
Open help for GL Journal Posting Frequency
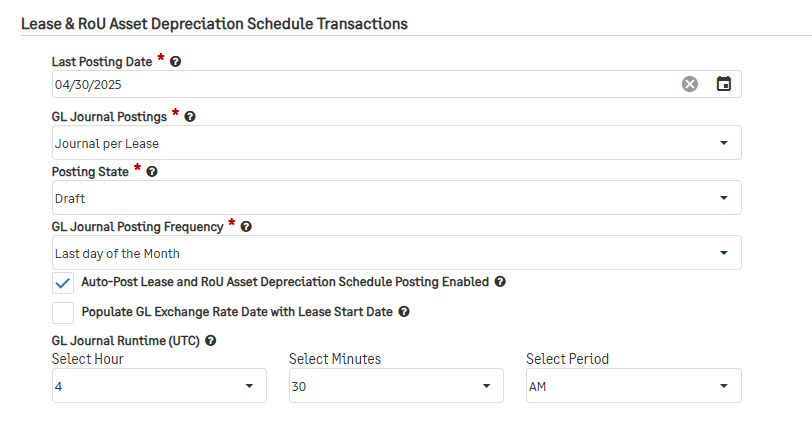coord(246,226)
